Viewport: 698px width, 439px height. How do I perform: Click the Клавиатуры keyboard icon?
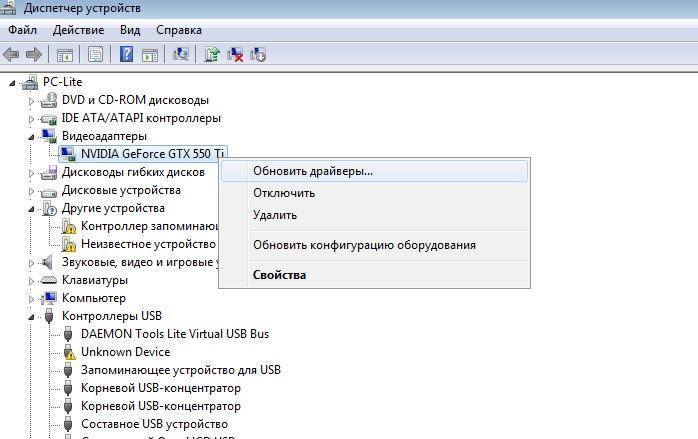coord(49,280)
